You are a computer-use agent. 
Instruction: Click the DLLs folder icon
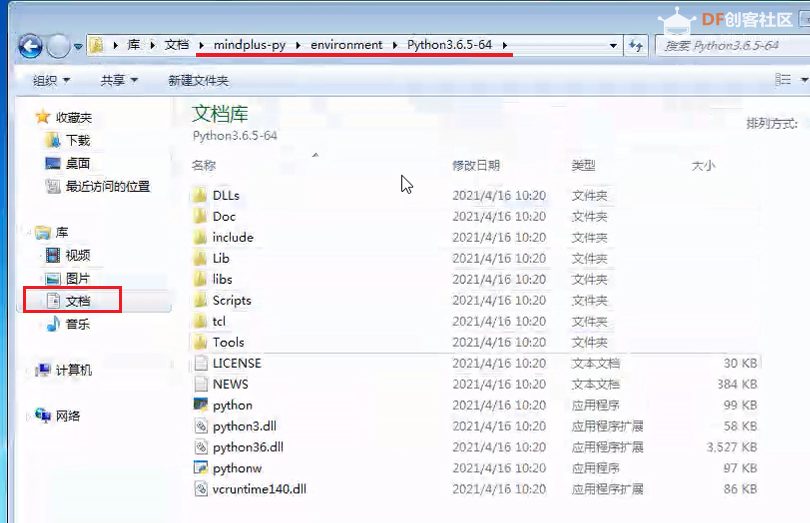[x=200, y=195]
